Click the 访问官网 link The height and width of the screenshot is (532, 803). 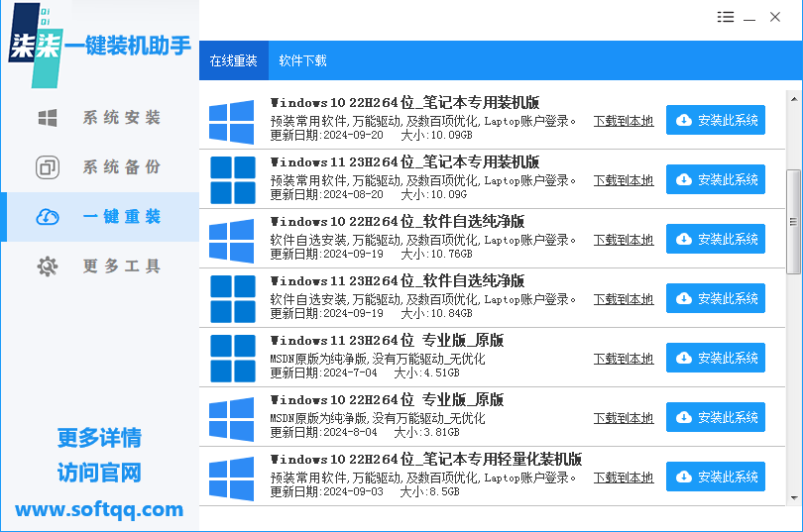(x=99, y=473)
